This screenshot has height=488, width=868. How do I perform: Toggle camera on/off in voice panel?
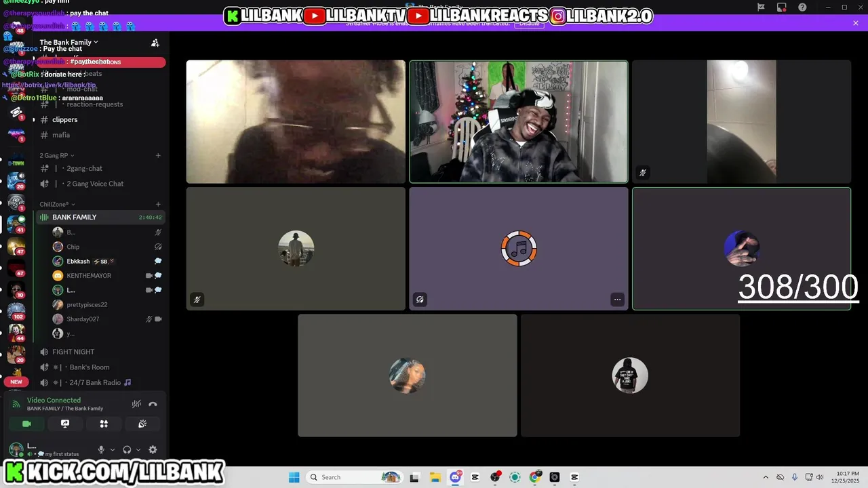pos(26,424)
